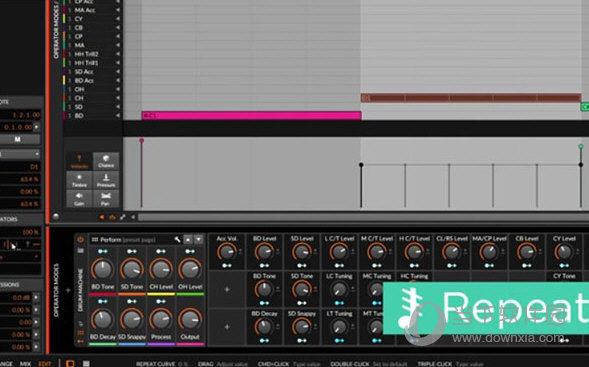Select the Velocity expression button

point(79,162)
